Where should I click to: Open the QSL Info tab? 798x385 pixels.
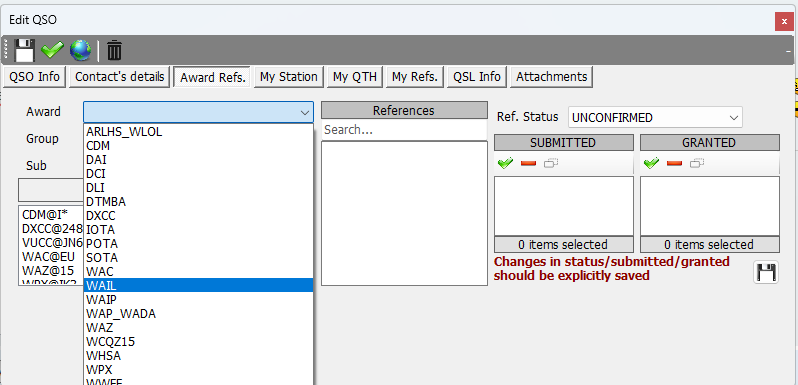(x=477, y=77)
